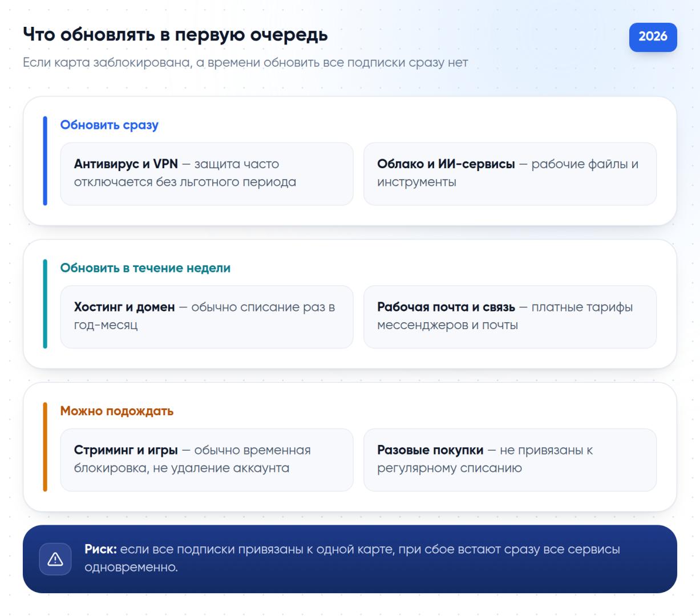This screenshot has width=700, height=616.
Task: Choose the Стриминг и игры card
Action: (207, 460)
